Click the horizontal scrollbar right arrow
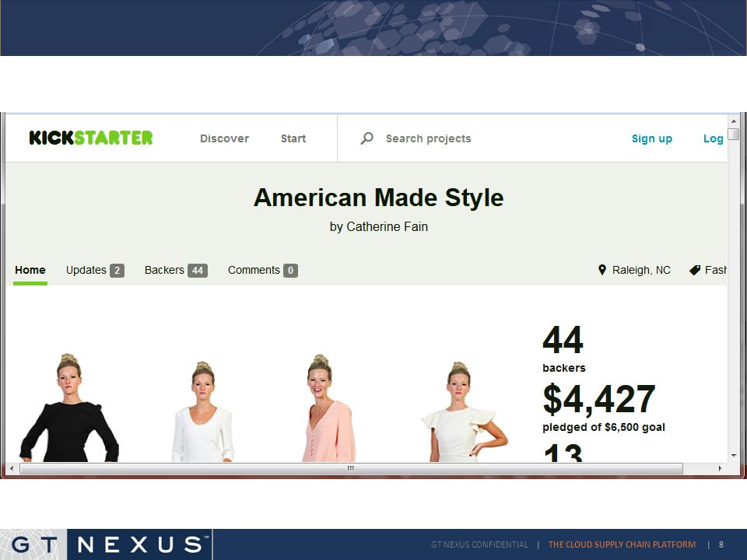The width and height of the screenshot is (747, 560). tap(720, 468)
